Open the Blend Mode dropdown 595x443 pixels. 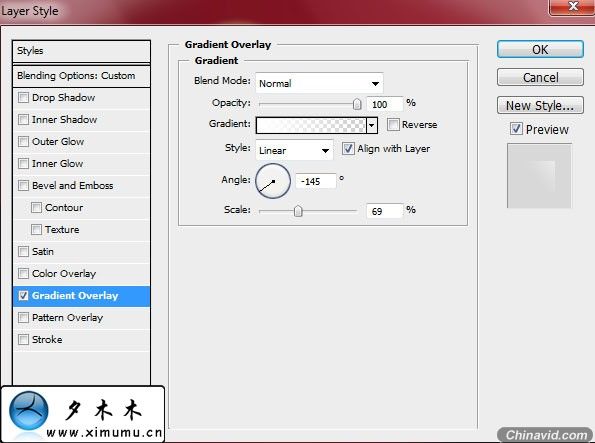[x=319, y=83]
